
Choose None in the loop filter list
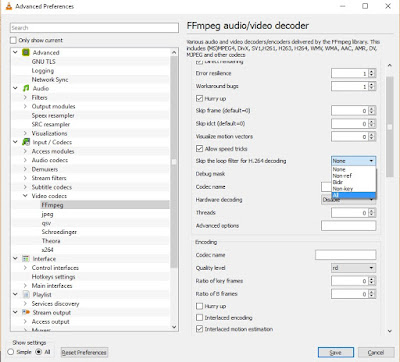354,169
